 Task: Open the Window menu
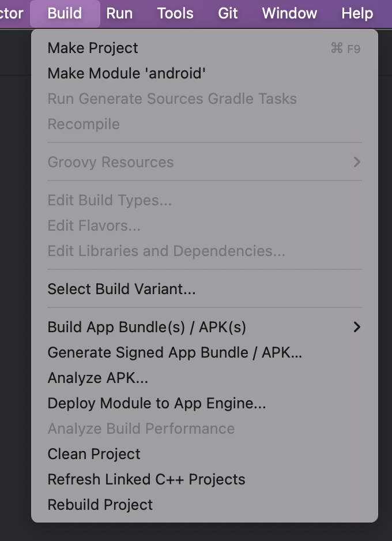point(289,13)
